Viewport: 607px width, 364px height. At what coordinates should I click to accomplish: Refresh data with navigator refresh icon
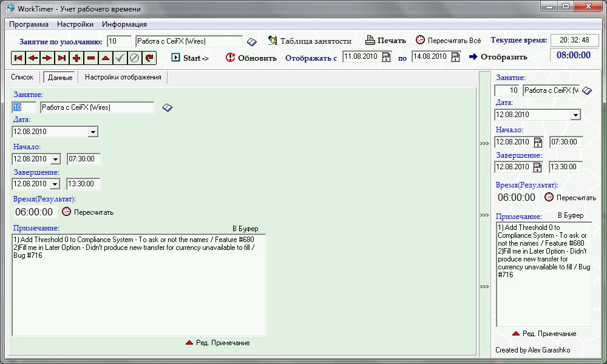[149, 58]
